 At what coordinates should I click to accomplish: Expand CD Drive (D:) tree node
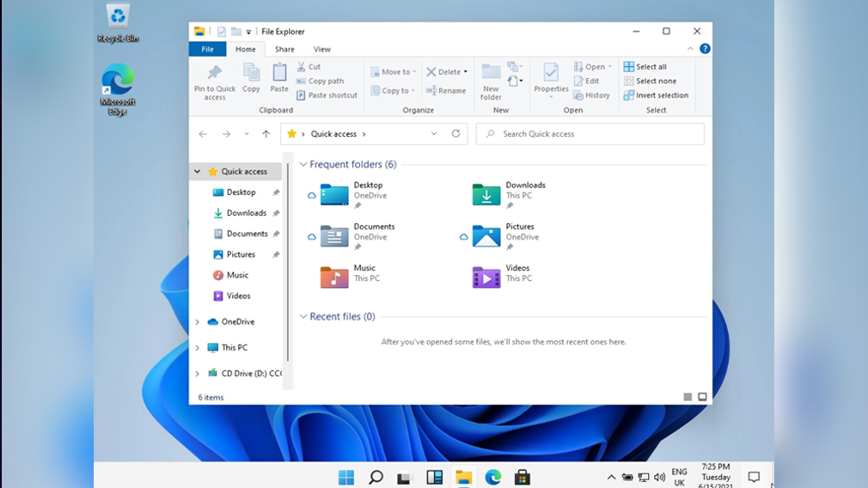[x=197, y=374]
